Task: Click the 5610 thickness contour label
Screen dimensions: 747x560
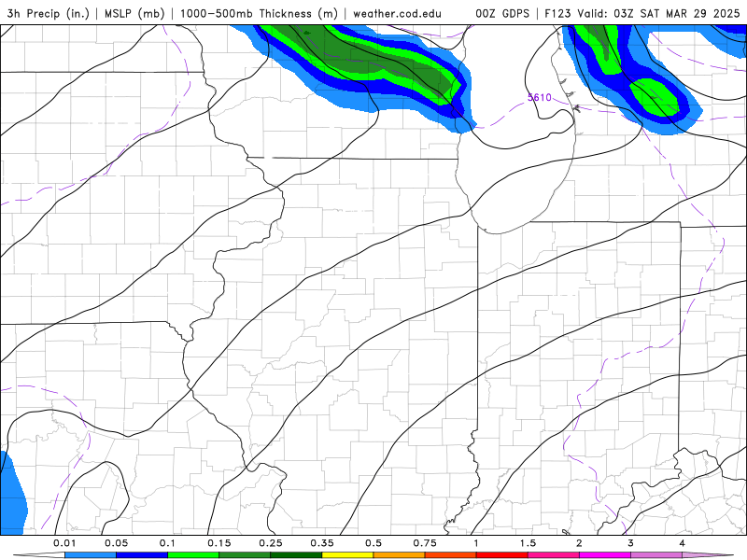Action: tap(540, 98)
